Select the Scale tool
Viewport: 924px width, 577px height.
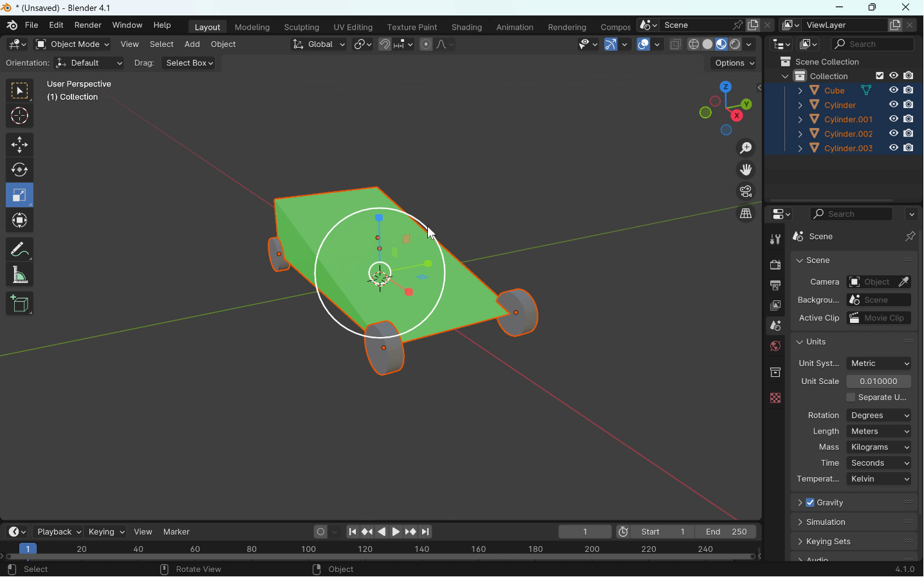tap(20, 196)
